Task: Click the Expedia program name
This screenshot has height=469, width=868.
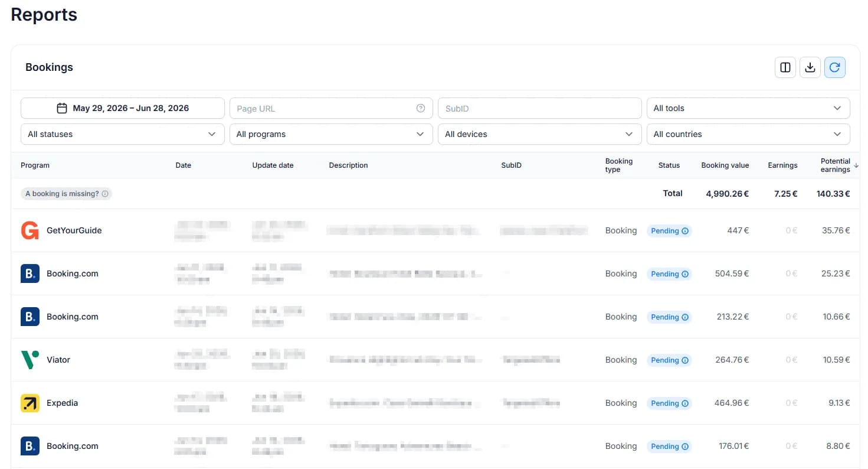Action: click(63, 403)
